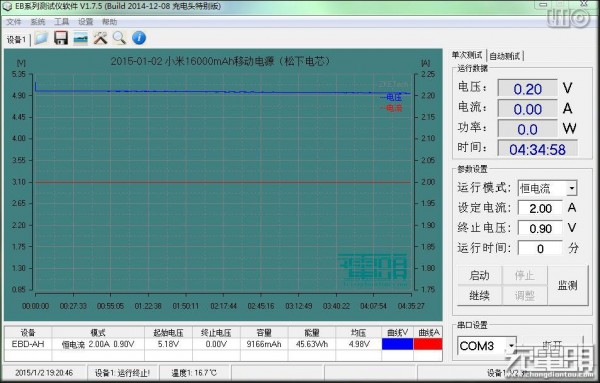Click the picture screenshot toolbar icon

tap(80, 38)
